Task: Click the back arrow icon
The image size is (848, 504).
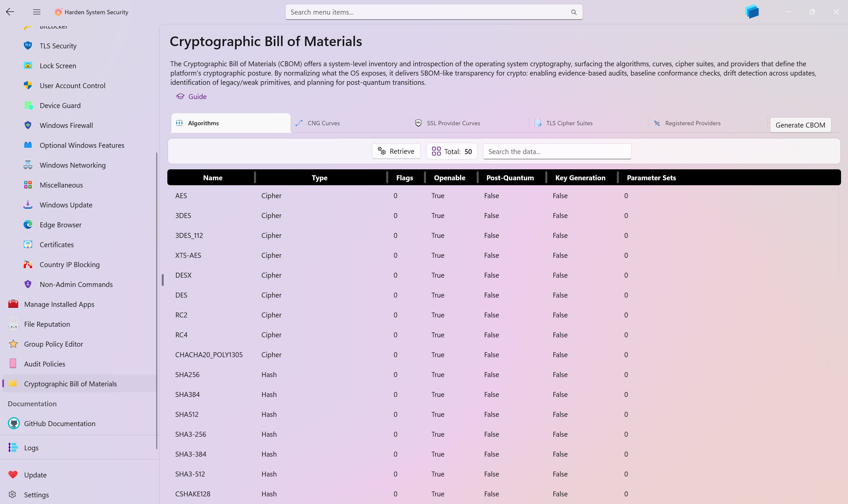Action: [x=10, y=12]
